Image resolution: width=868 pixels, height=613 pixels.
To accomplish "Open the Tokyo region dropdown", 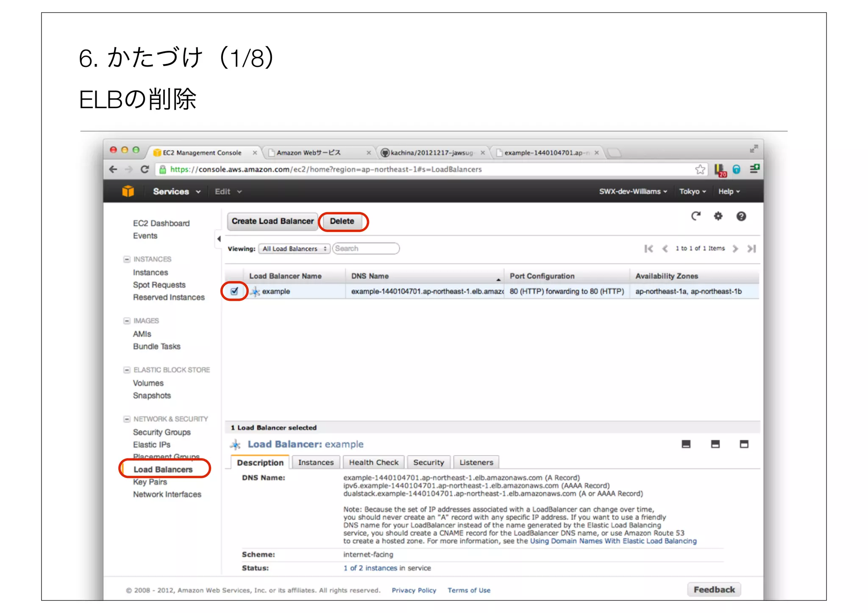I will pos(693,191).
